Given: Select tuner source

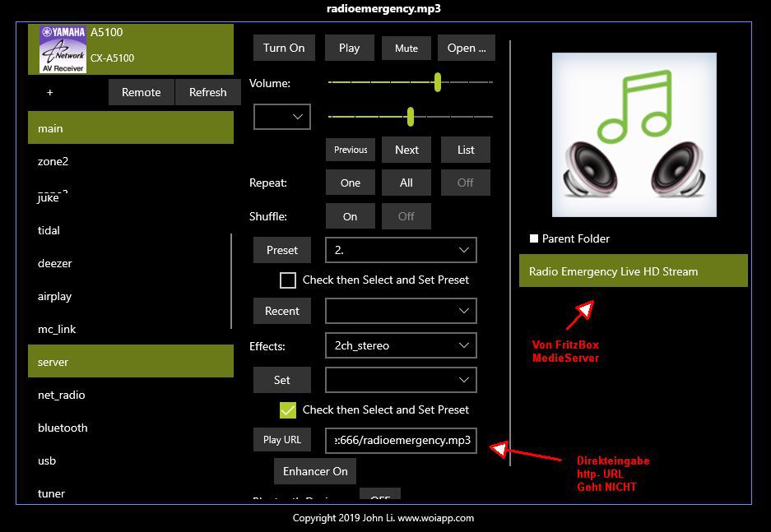Looking at the screenshot, I should (x=131, y=493).
